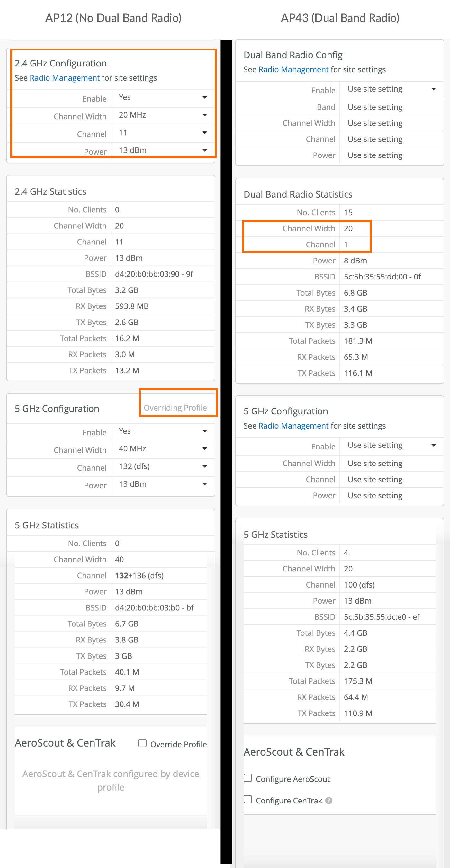Check the Configure AeroScout box
Image resolution: width=450 pixels, height=868 pixels.
click(248, 778)
